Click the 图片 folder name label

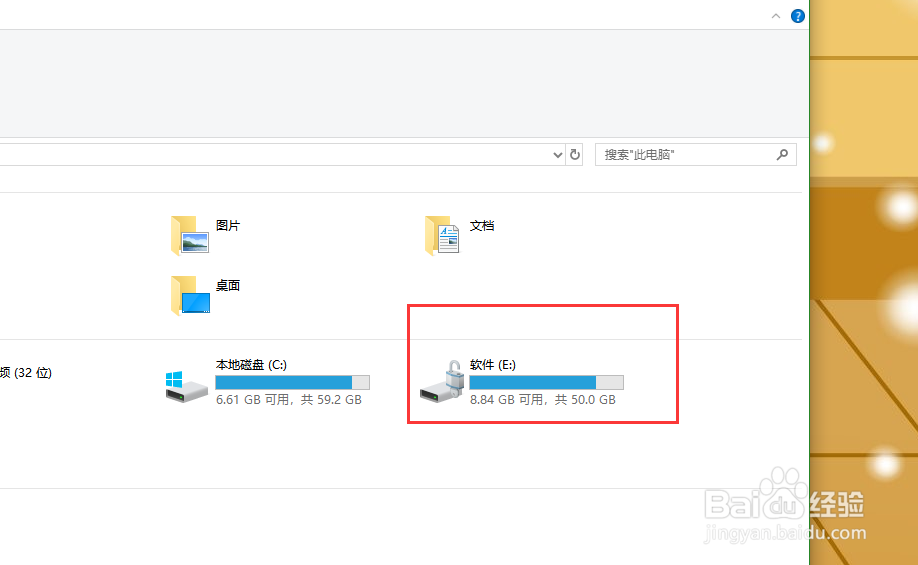pyautogui.click(x=228, y=226)
